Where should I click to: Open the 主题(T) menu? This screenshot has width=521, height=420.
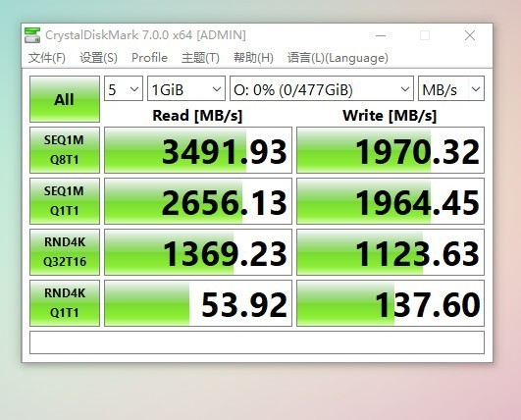(200, 58)
